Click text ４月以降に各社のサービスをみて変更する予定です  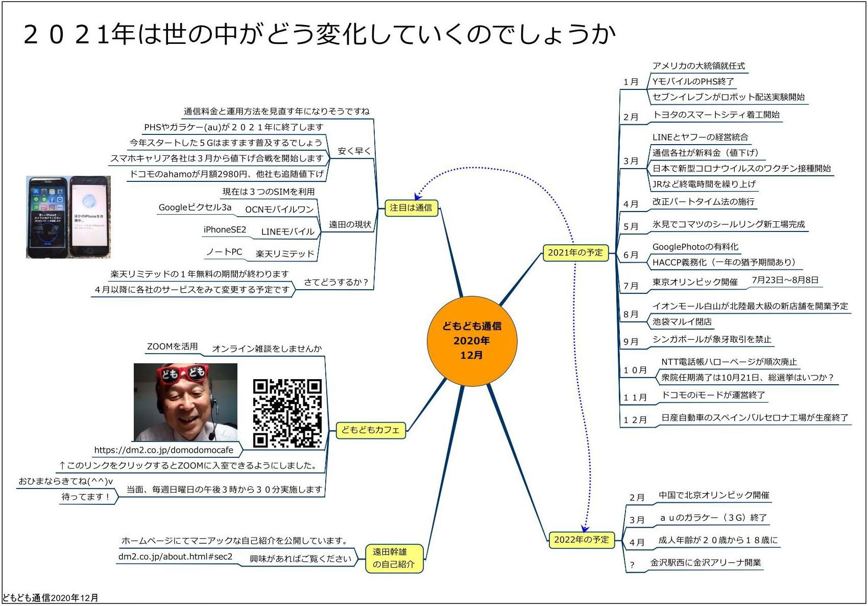point(191,290)
